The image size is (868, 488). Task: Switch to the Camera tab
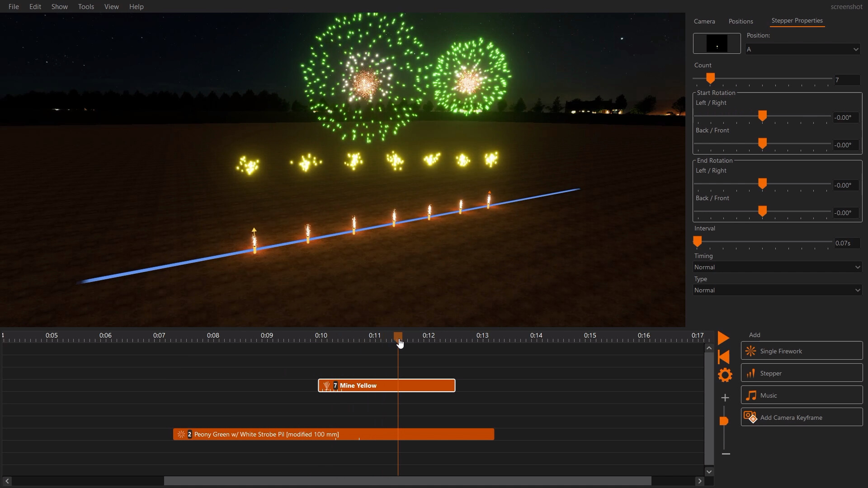click(x=704, y=21)
